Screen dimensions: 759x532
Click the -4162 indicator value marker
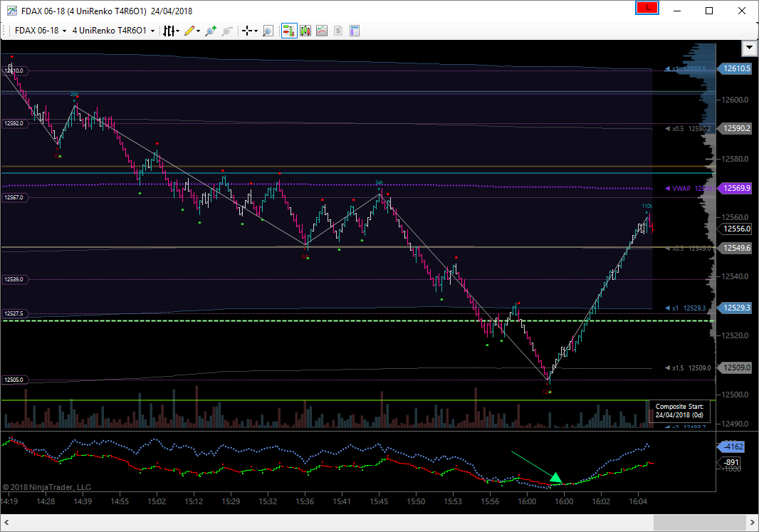733,447
